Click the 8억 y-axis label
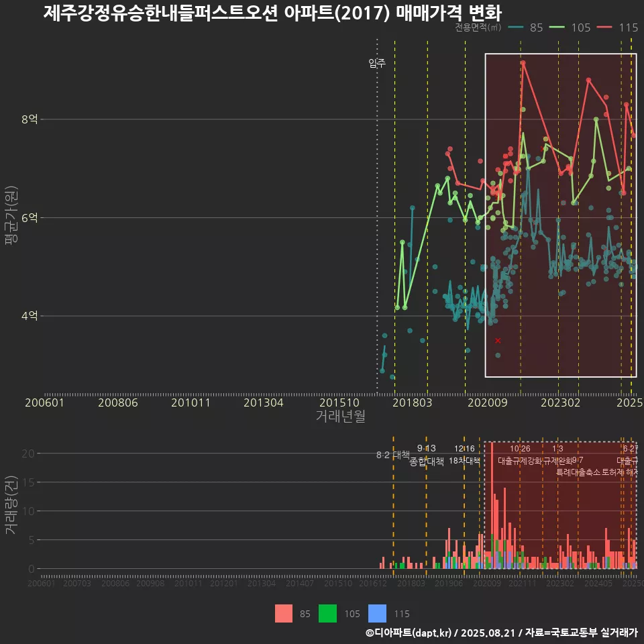The image size is (644, 644). coord(30,119)
